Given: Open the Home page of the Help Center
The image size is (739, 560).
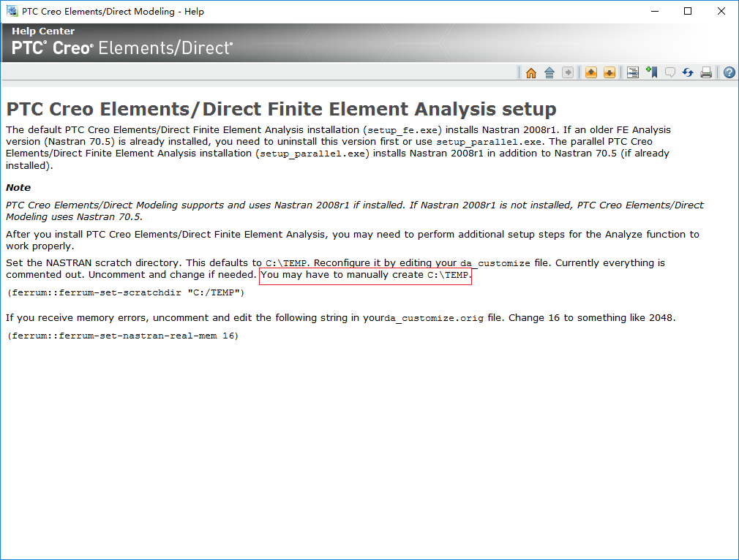Looking at the screenshot, I should 530,72.
